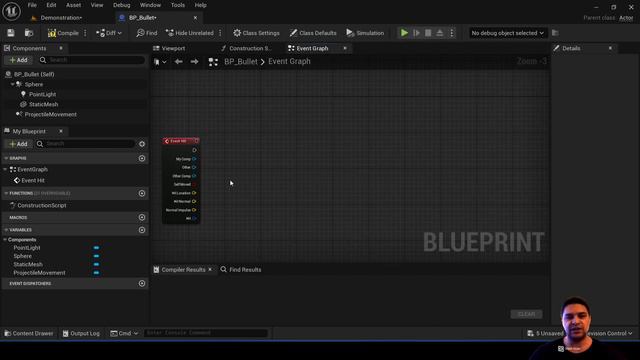The width and height of the screenshot is (640, 360).
Task: Select the StaticMesh component
Action: tap(43, 104)
